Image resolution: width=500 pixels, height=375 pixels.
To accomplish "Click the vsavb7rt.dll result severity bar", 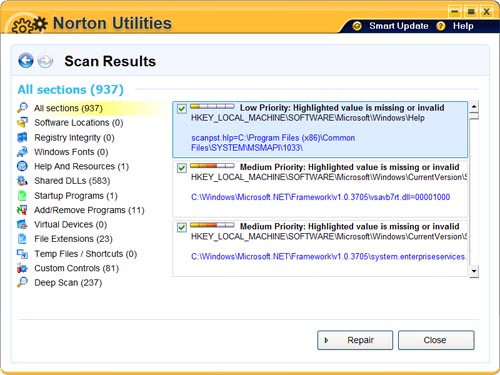I will tap(212, 166).
